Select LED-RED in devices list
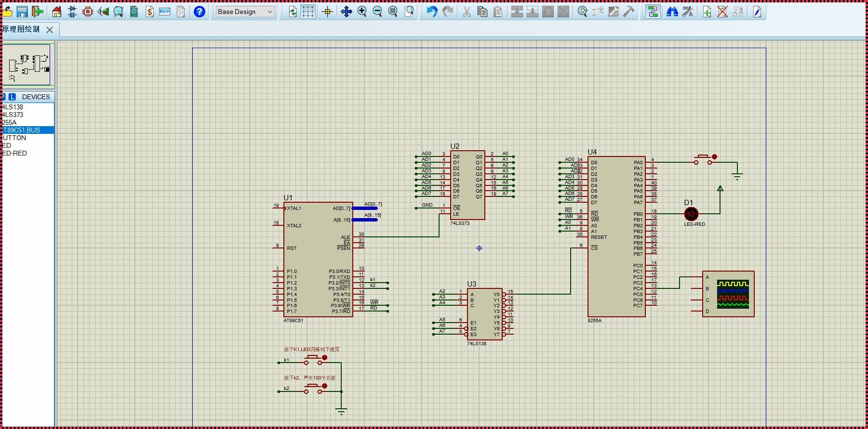The height and width of the screenshot is (429, 868). click(x=28, y=153)
